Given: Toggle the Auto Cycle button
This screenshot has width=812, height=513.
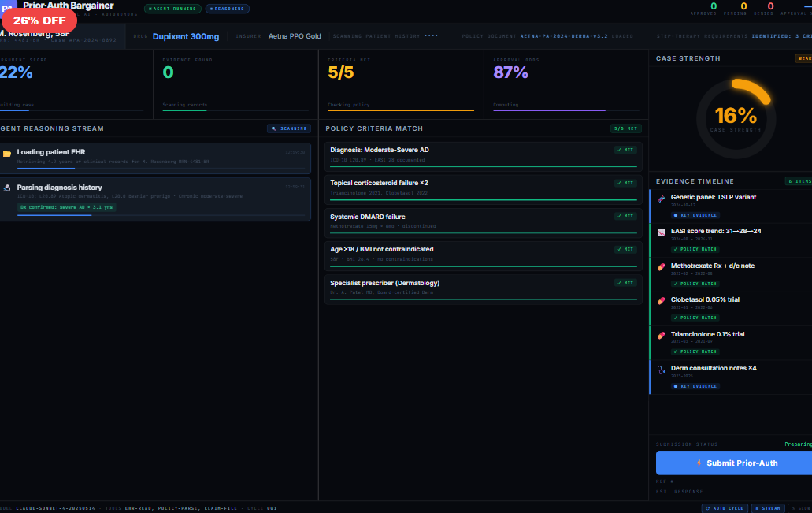Looking at the screenshot, I should (724, 508).
